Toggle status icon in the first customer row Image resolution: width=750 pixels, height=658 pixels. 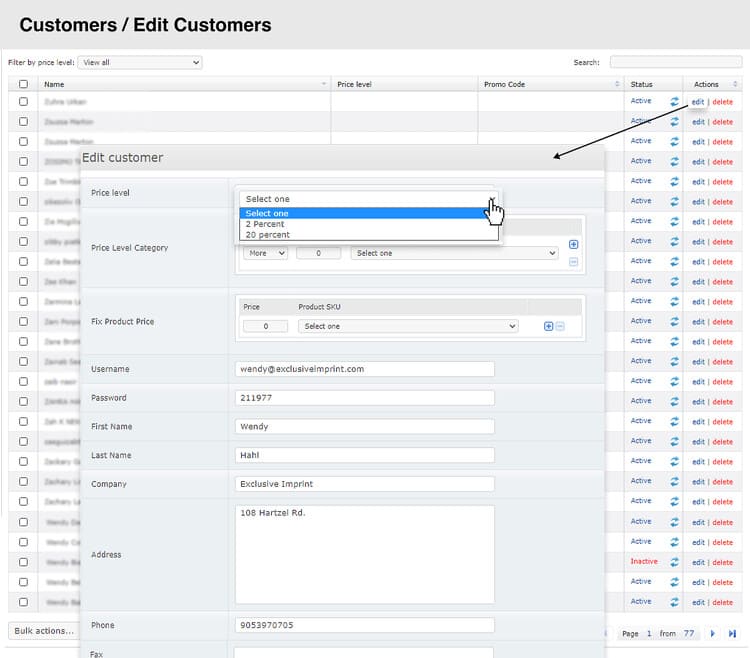[x=674, y=101]
